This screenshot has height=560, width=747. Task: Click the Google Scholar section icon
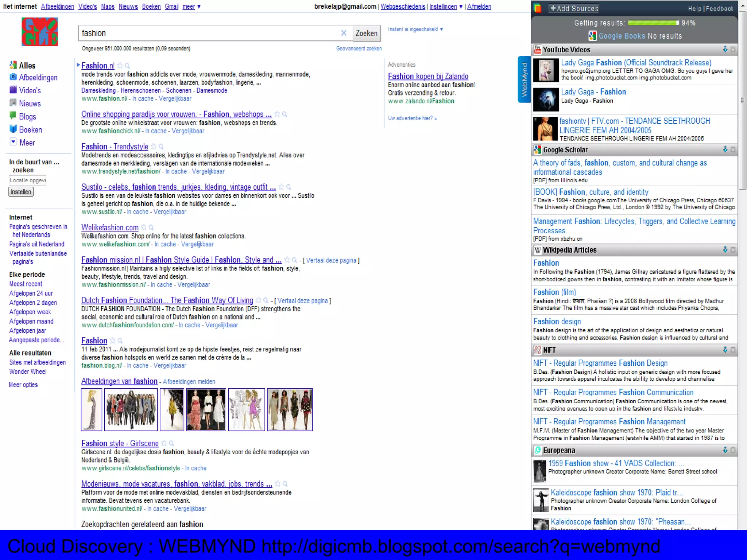(538, 149)
